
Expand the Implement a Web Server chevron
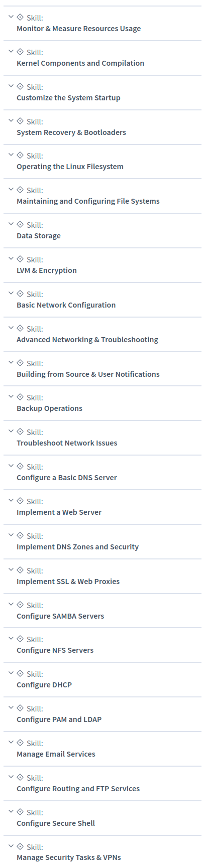[x=11, y=500]
